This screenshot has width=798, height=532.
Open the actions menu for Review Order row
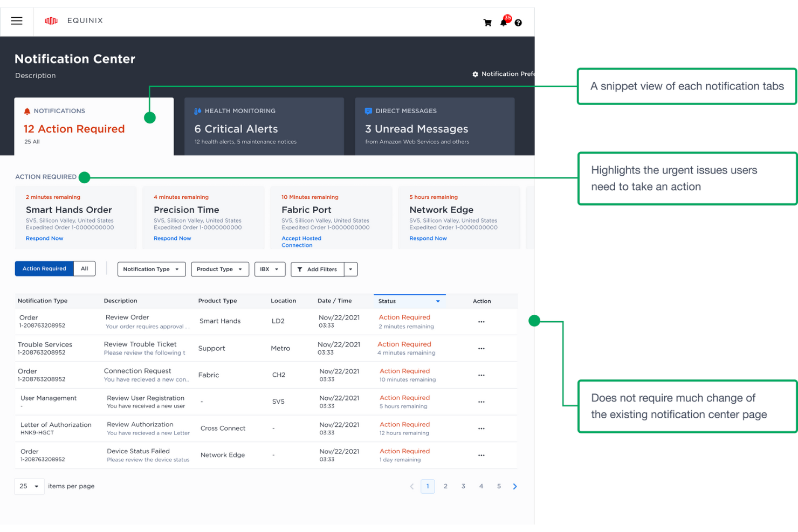[x=481, y=321]
